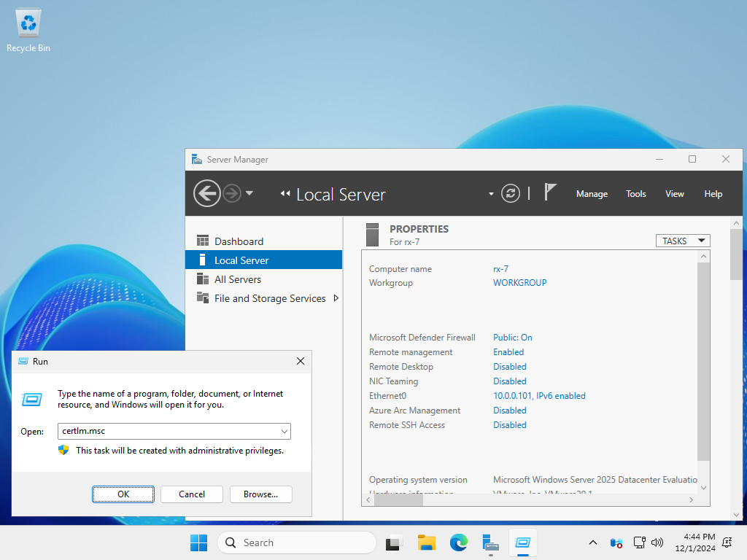747x560 pixels.
Task: Open the notification center tray icon
Action: [x=727, y=542]
